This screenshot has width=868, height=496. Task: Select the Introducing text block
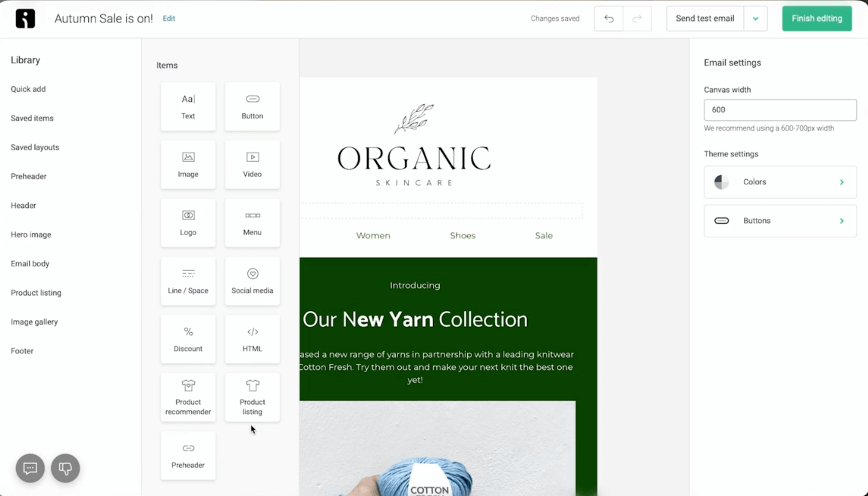[415, 285]
